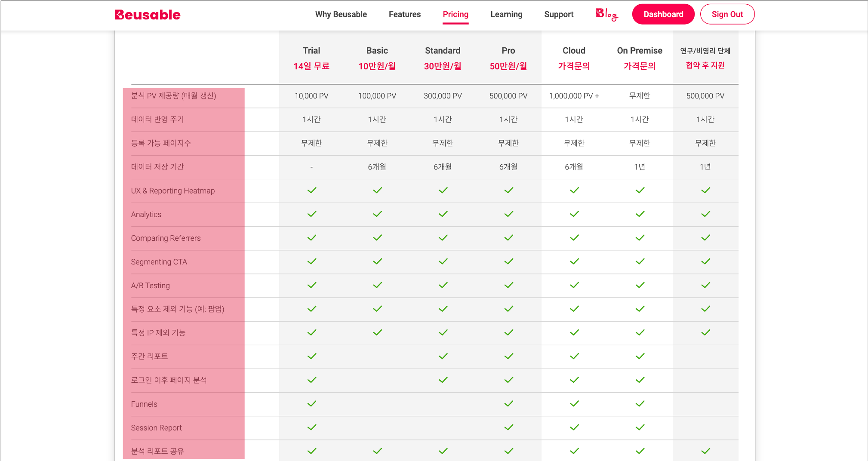Click the 10,000 PV Trial cell
Image resolution: width=868 pixels, height=461 pixels.
(x=311, y=96)
